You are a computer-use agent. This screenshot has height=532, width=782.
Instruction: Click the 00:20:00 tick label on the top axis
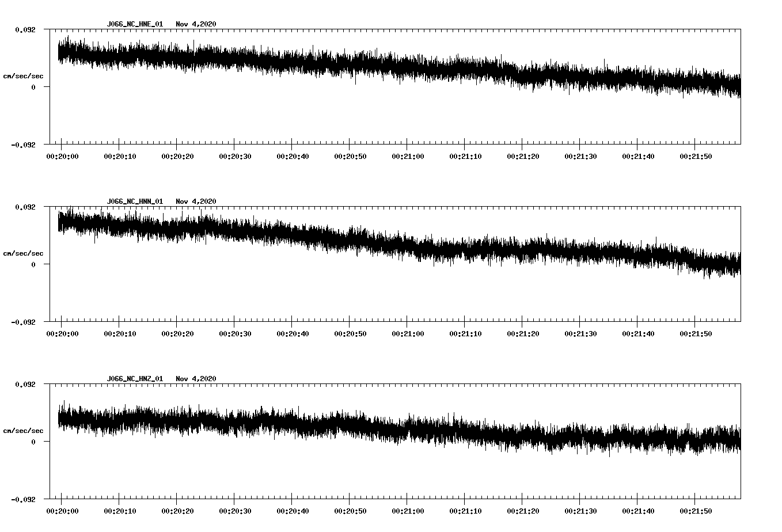[x=62, y=154]
